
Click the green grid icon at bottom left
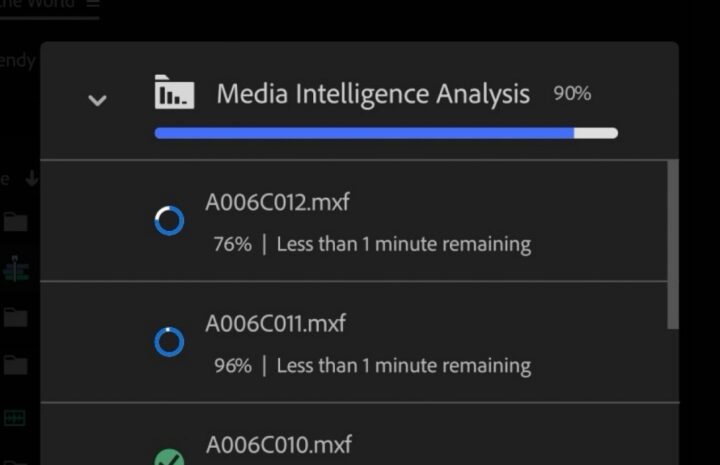click(15, 418)
